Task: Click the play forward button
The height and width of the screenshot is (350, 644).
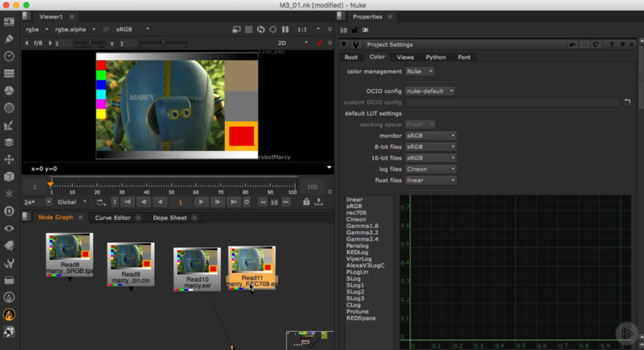Action: point(201,202)
